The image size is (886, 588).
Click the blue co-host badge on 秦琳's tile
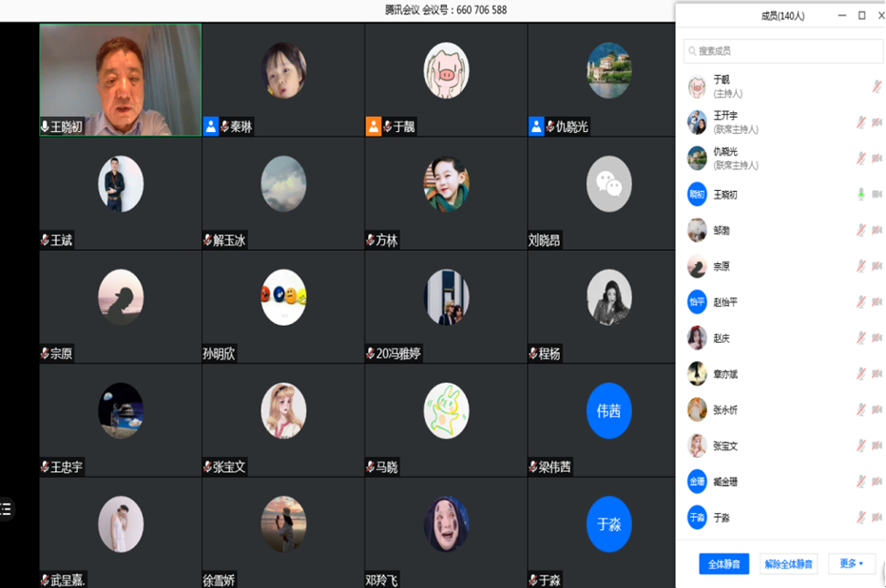pyautogui.click(x=211, y=126)
